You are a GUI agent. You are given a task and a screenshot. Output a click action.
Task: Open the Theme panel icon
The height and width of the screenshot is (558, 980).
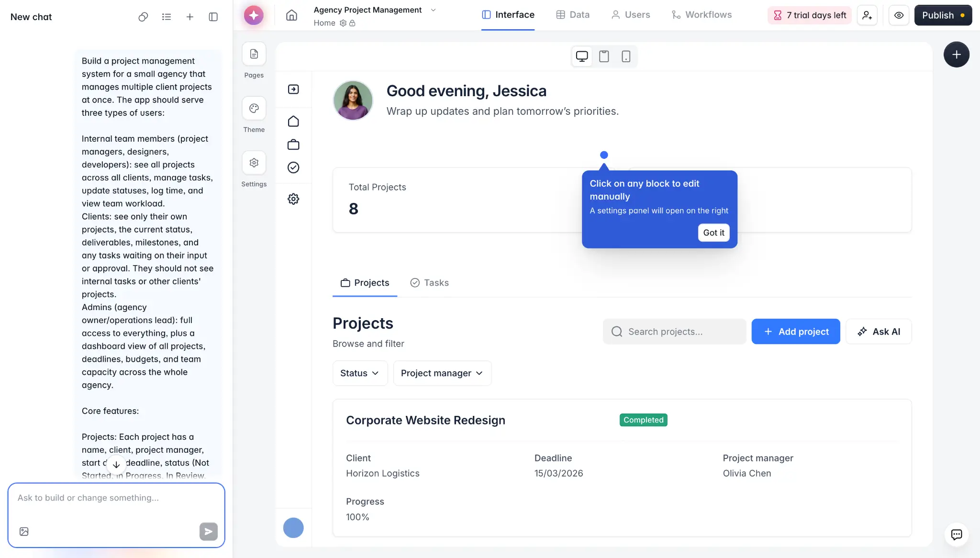pos(254,108)
